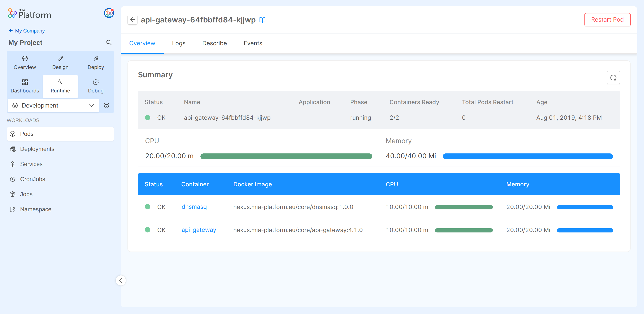This screenshot has height=314, width=644.
Task: Open the dnsmasq container link
Action: pos(194,207)
